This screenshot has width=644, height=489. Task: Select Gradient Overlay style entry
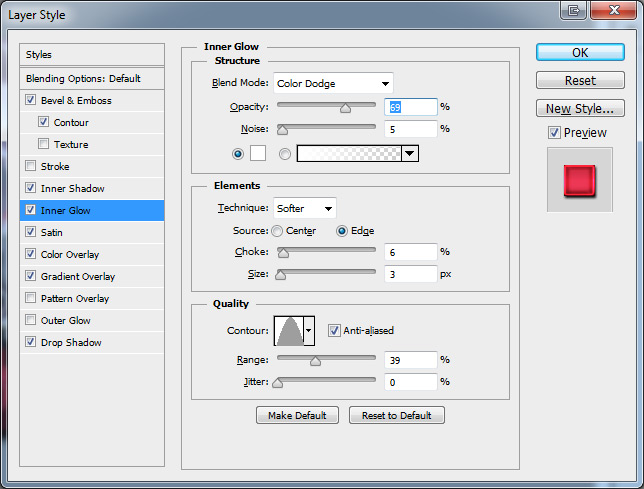[78, 276]
